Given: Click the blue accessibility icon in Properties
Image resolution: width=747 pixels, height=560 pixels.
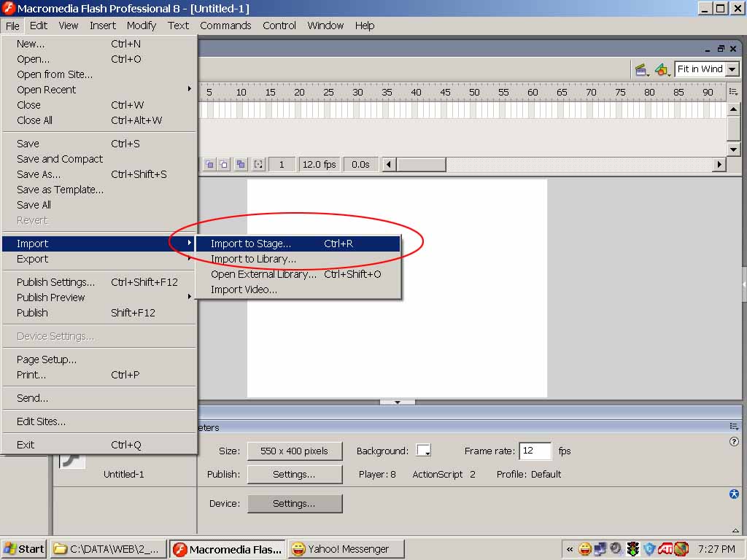Looking at the screenshot, I should (734, 494).
